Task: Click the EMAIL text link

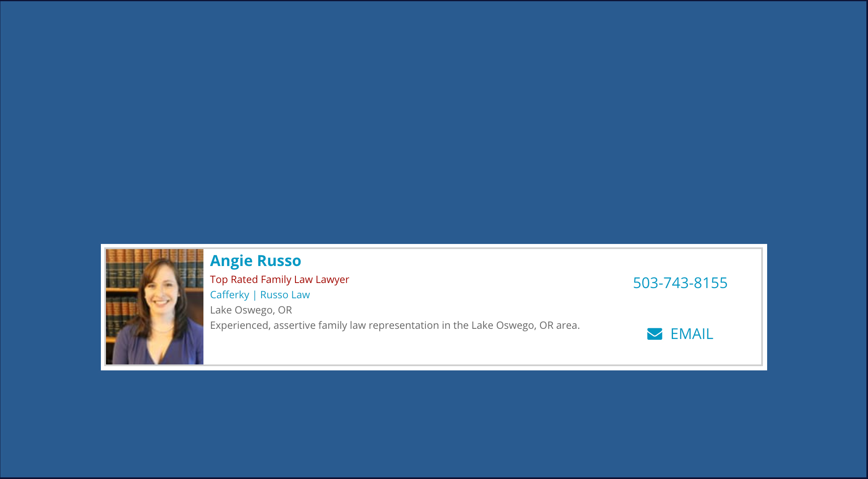Action: pos(691,334)
